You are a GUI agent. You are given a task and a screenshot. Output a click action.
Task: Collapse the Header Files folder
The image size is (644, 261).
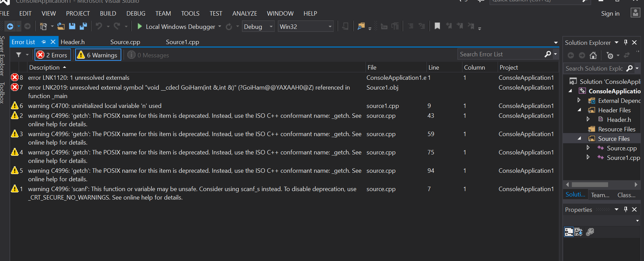[579, 110]
